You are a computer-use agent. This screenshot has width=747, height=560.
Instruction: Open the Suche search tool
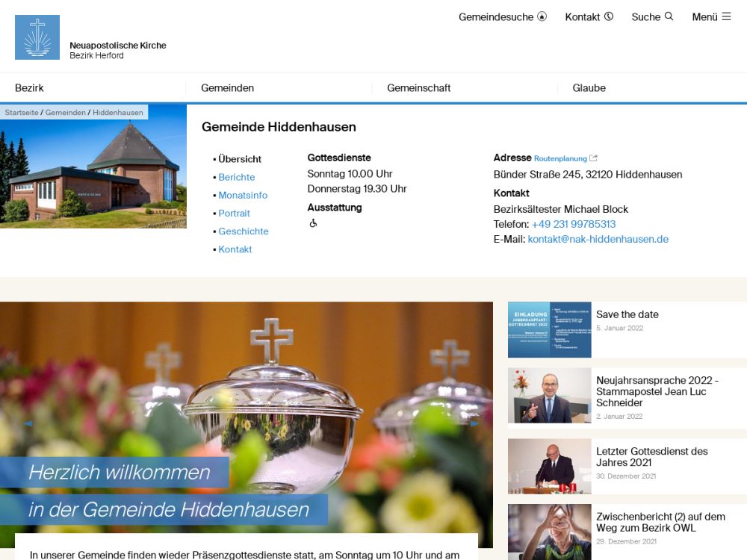pyautogui.click(x=652, y=16)
